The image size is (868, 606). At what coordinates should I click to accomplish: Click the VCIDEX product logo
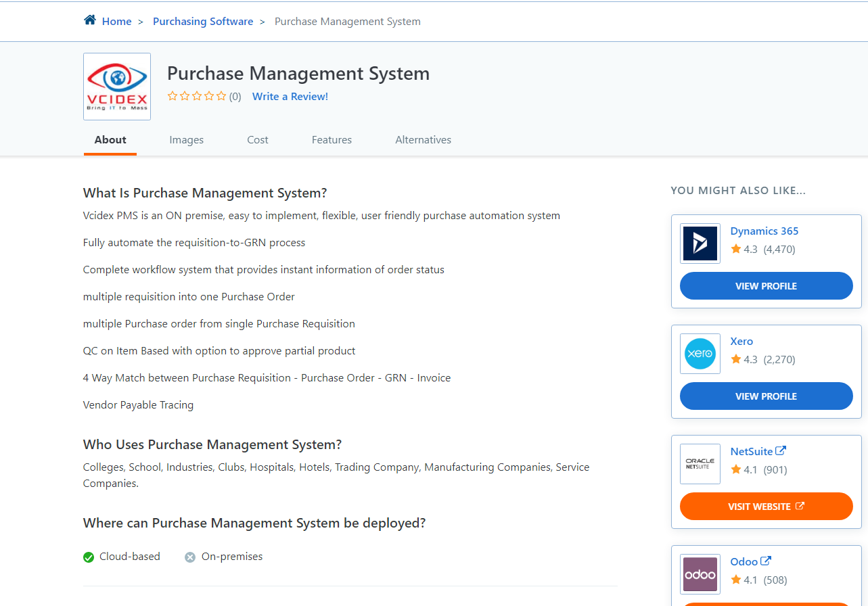[116, 86]
